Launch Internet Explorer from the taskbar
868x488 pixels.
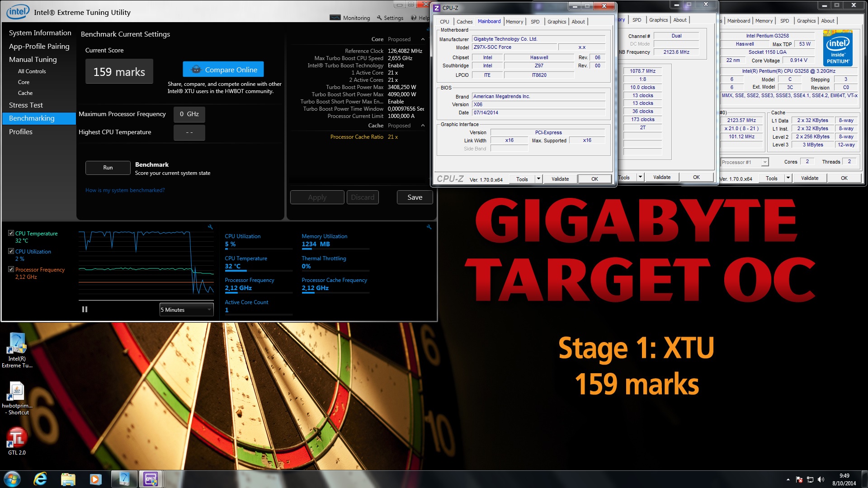40,479
